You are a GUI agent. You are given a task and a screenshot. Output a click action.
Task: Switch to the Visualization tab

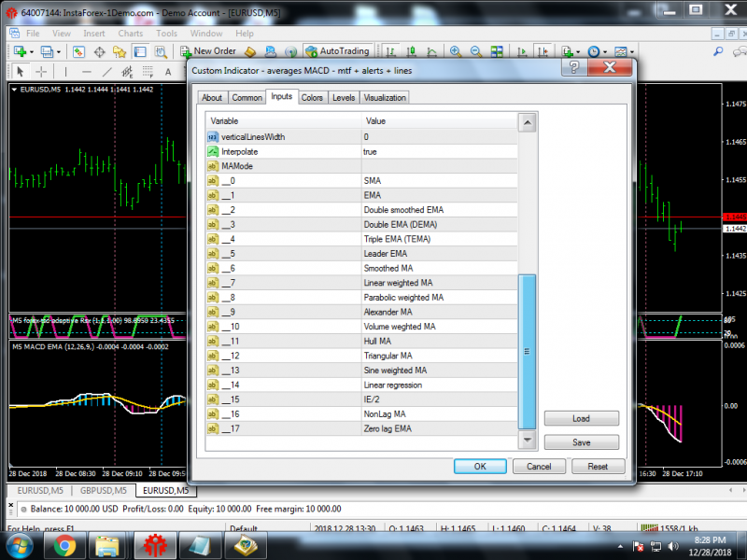385,97
